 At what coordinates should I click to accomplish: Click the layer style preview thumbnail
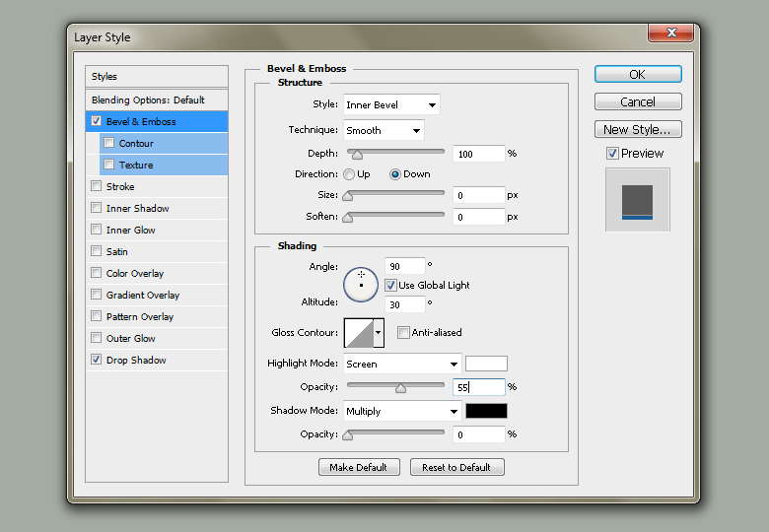[x=637, y=200]
